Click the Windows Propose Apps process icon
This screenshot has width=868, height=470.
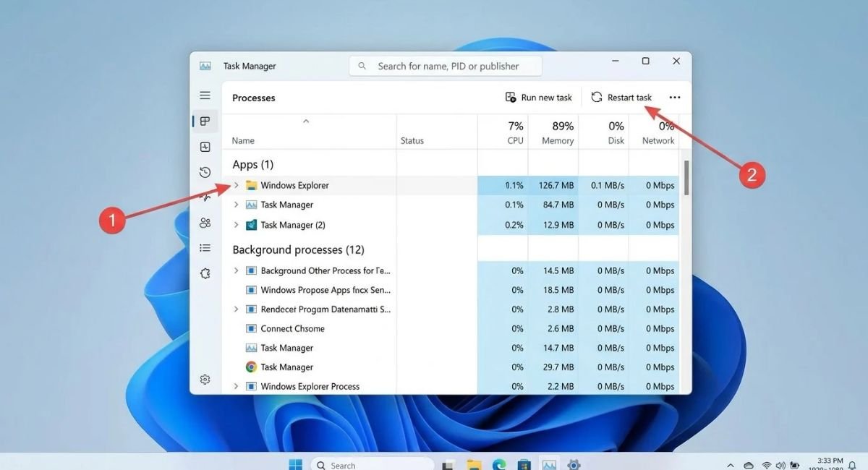point(251,290)
